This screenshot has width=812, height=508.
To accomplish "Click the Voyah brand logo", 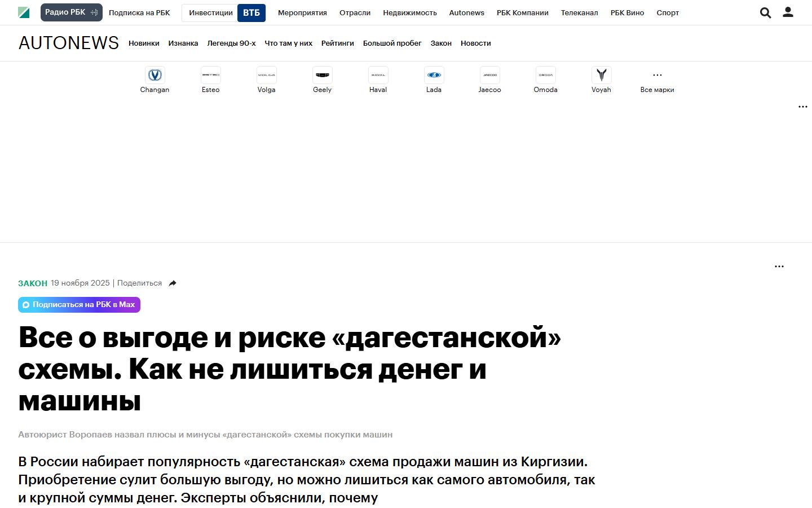I will (601, 75).
